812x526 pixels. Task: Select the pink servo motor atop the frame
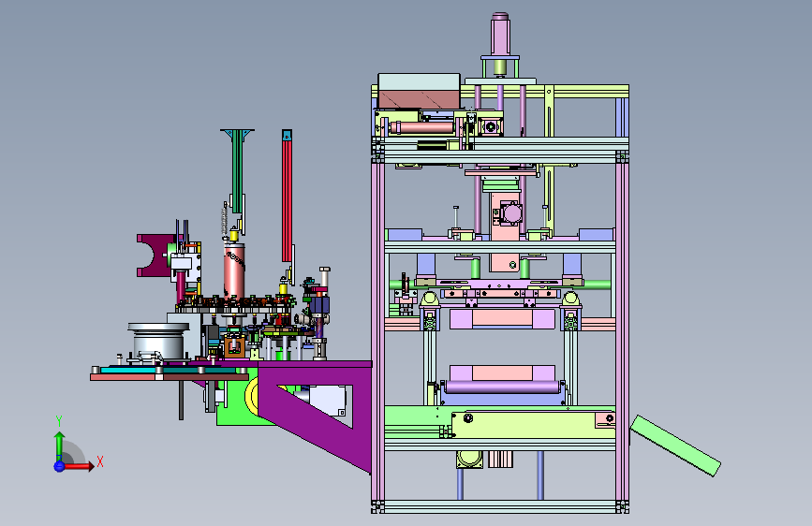pos(500,34)
